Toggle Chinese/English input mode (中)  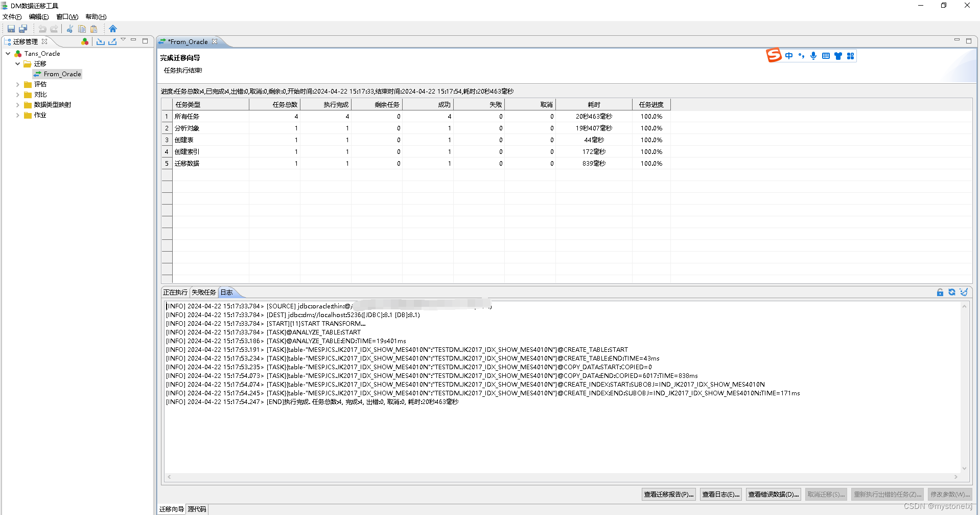pos(789,56)
